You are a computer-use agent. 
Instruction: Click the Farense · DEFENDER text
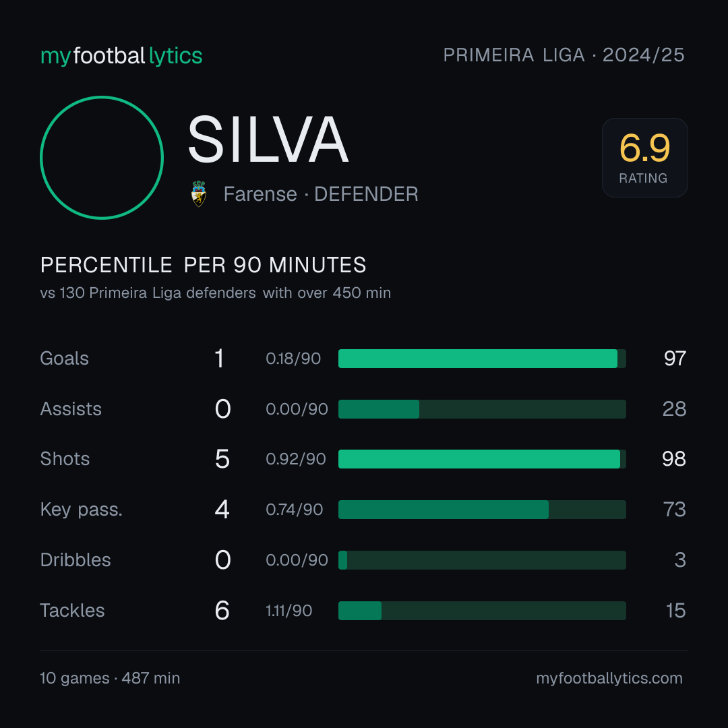coord(320,194)
